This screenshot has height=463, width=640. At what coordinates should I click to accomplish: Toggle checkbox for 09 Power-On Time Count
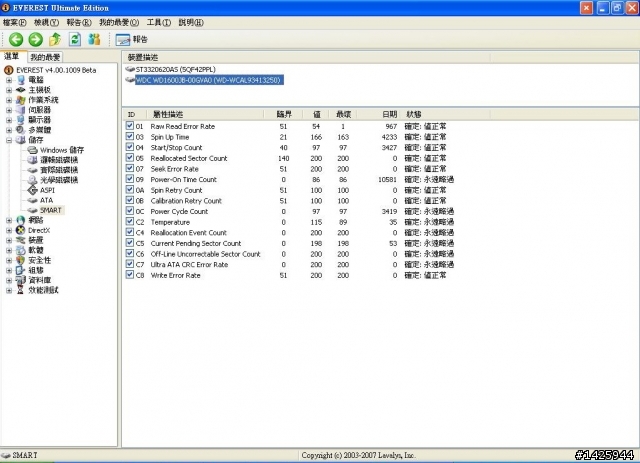[130, 179]
